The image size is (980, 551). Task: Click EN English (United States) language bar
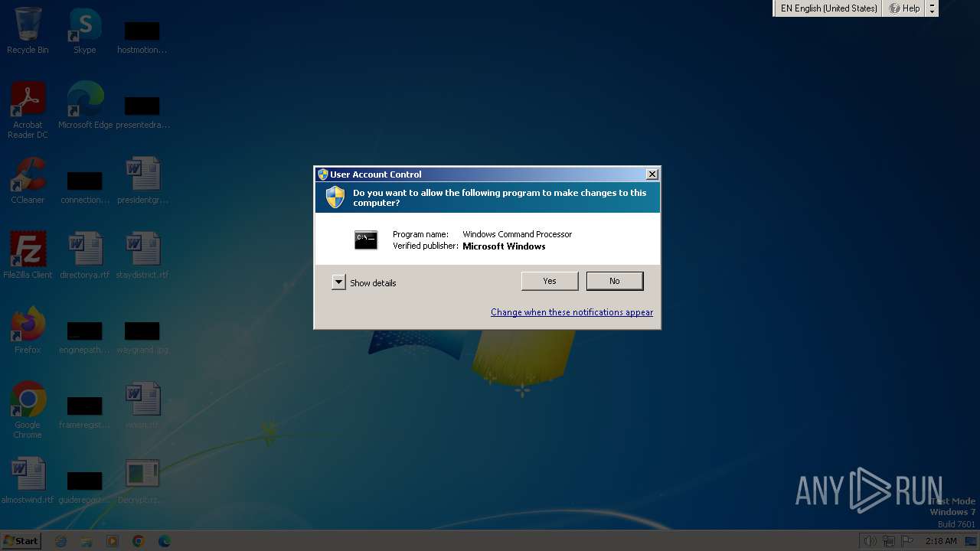[x=828, y=8]
